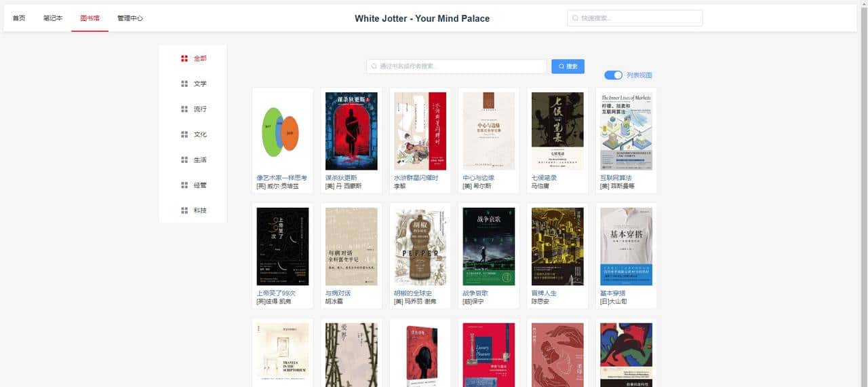868x387 pixels.
Task: Click the 文化 sidebar icon
Action: tap(184, 134)
